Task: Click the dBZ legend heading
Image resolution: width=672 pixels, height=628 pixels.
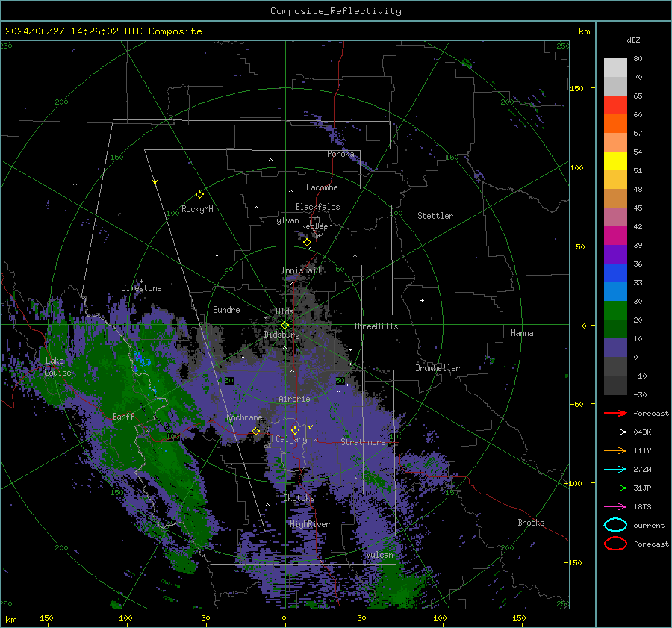Action: coord(633,40)
